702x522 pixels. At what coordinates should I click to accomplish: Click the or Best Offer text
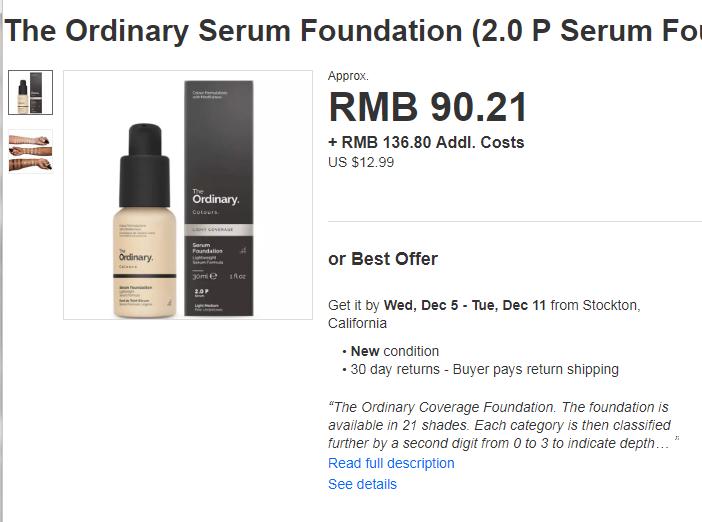pos(383,259)
